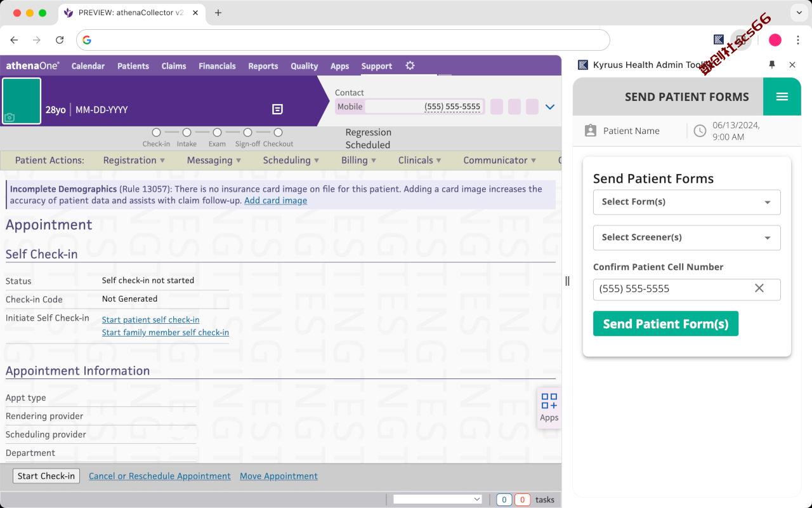Open Cancel or Reschedule Appointment link

[160, 476]
